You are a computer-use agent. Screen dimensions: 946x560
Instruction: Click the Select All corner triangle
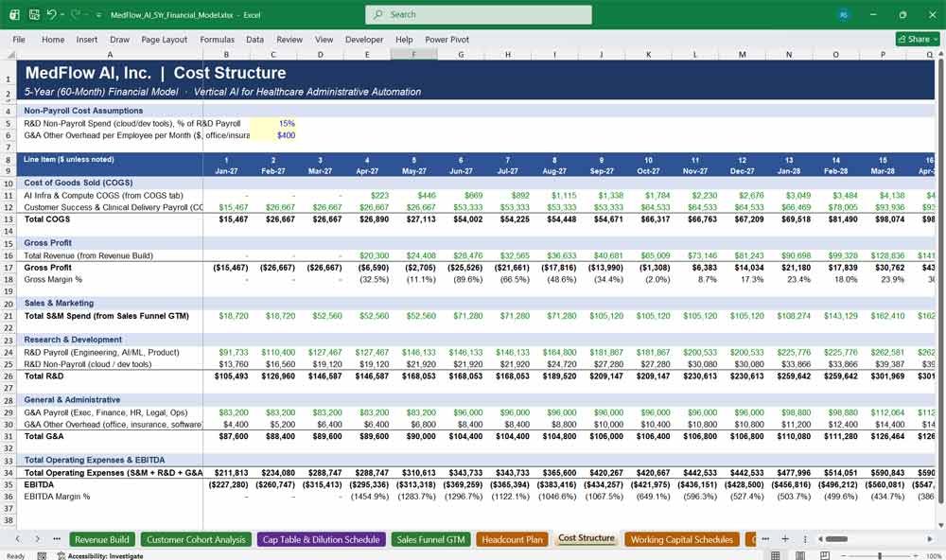click(10, 54)
